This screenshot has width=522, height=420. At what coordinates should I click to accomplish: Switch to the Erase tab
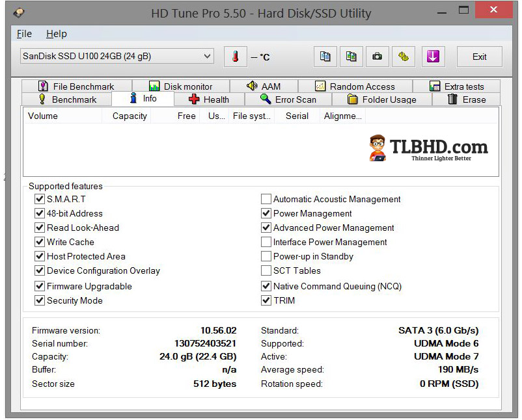pos(466,99)
